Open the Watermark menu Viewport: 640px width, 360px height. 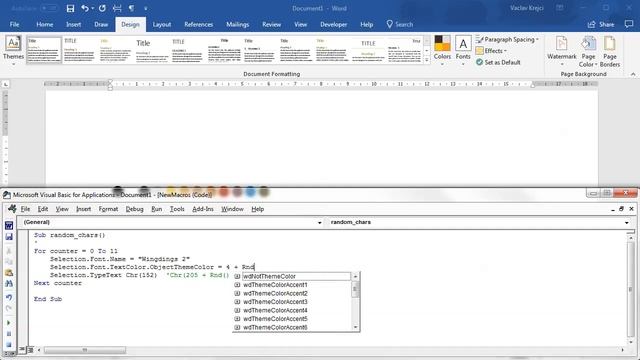point(562,51)
